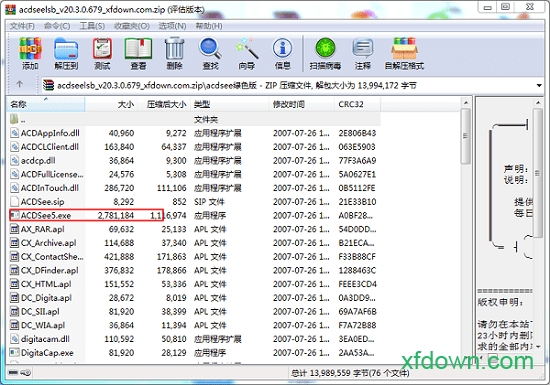Screen dimensions: 550x385
Task: Select the DC_Digita.apl file
Action: (46, 298)
